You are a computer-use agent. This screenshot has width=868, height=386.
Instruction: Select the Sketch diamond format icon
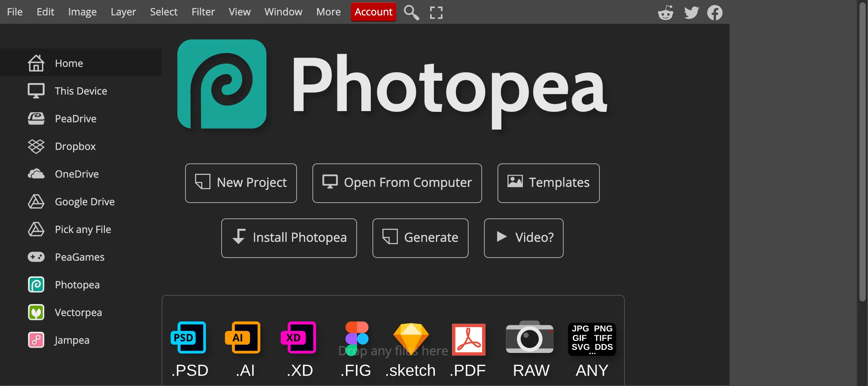click(x=411, y=339)
